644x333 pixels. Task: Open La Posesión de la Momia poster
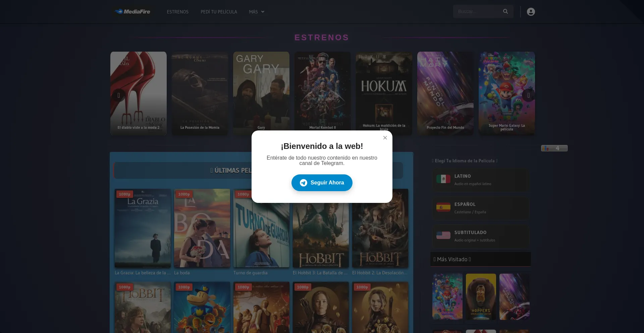tap(200, 93)
